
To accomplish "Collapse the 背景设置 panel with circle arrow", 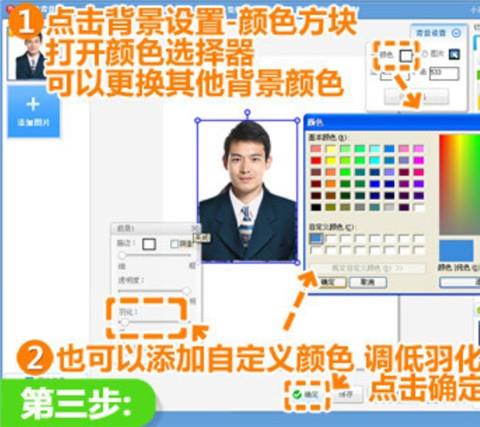I will click(456, 33).
